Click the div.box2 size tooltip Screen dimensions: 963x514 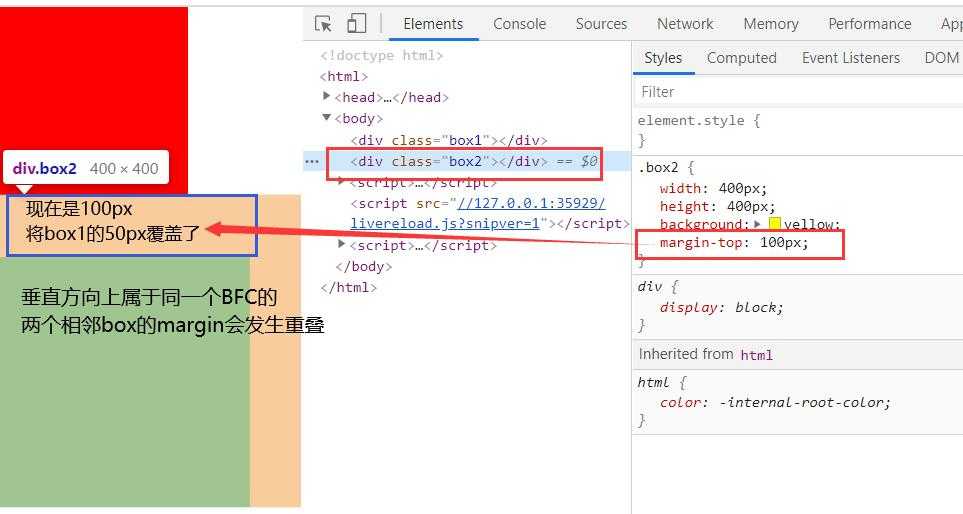[85, 168]
